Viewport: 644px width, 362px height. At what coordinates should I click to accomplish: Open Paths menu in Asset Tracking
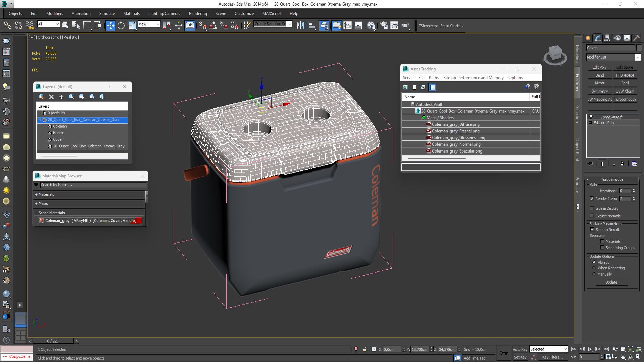click(433, 78)
